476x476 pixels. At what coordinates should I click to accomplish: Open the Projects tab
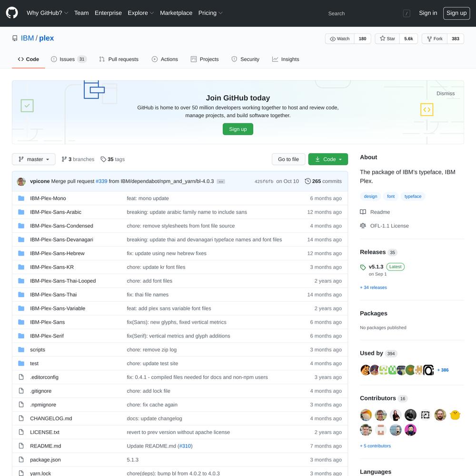(205, 59)
